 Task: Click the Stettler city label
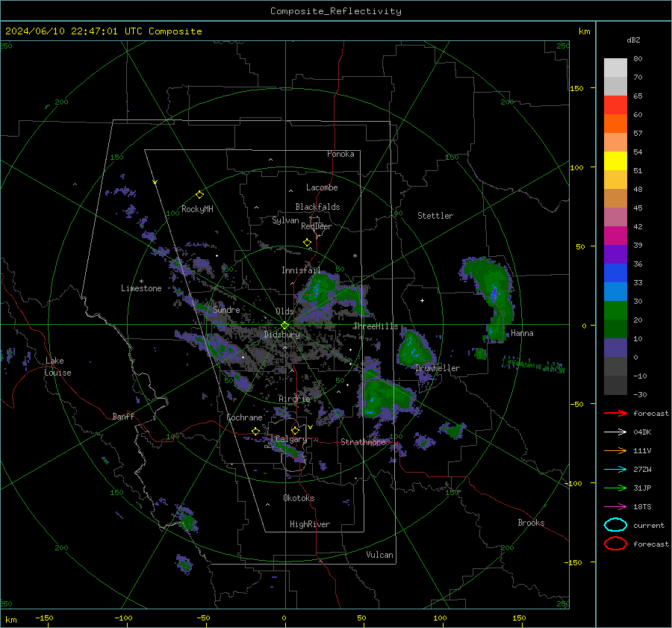435,216
